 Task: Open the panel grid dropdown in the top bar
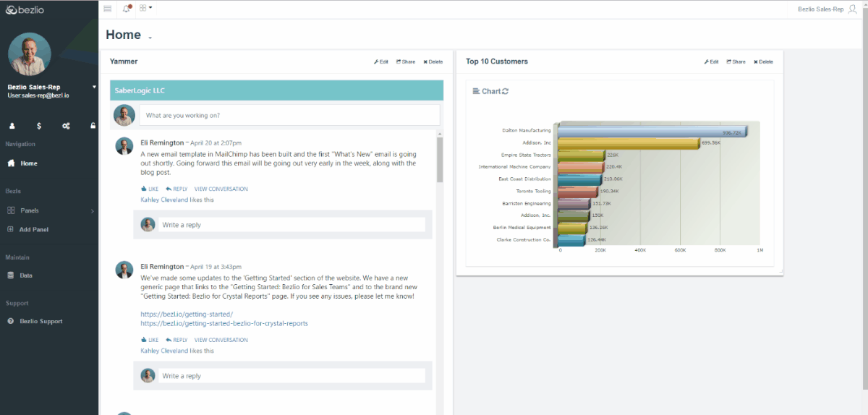pyautogui.click(x=146, y=9)
